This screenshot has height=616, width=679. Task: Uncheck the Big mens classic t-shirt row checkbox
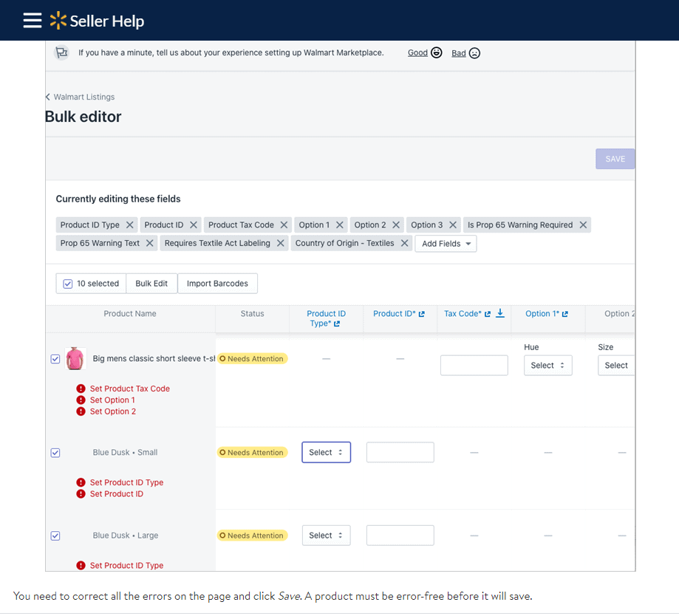coord(55,358)
